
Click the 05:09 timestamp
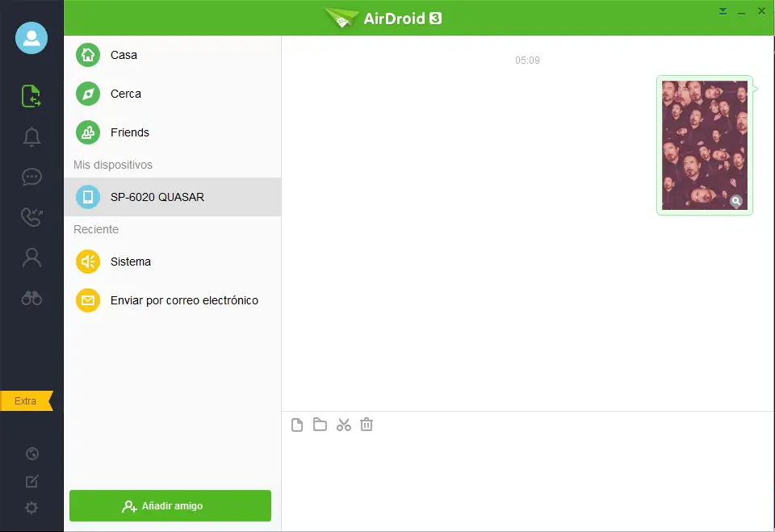coord(527,61)
